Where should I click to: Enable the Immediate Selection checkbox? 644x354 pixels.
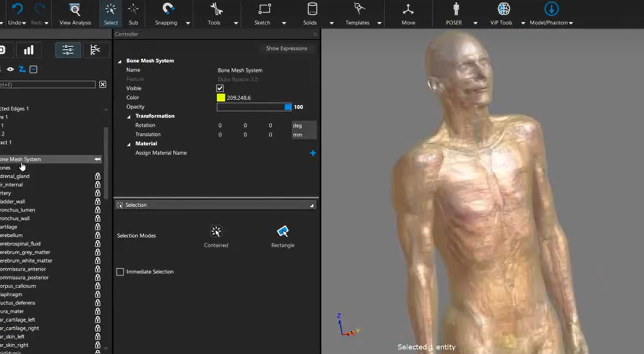(120, 272)
